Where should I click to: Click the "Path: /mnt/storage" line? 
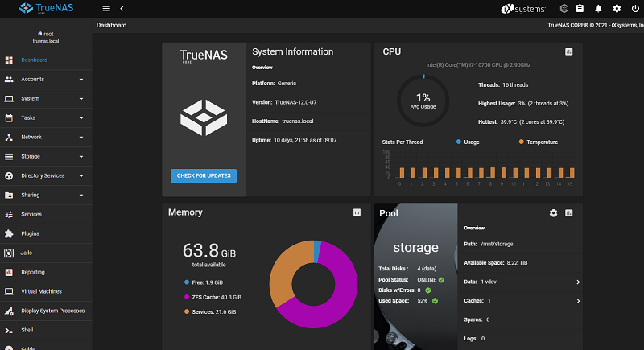click(489, 244)
